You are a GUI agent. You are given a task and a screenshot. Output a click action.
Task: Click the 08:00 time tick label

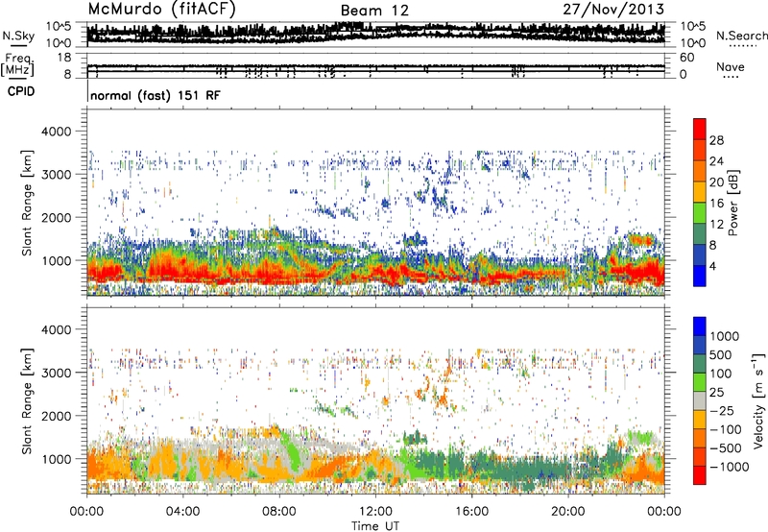pyautogui.click(x=279, y=512)
